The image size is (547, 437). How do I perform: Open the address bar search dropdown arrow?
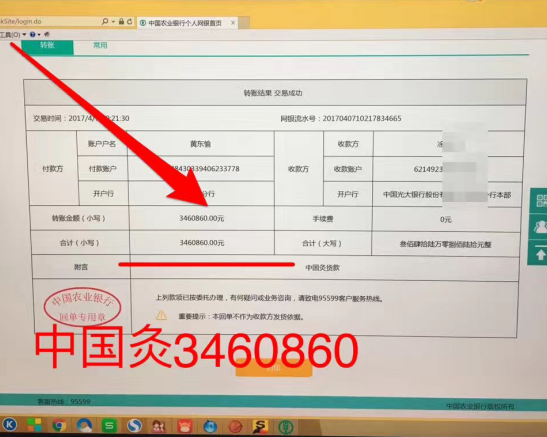[113, 22]
